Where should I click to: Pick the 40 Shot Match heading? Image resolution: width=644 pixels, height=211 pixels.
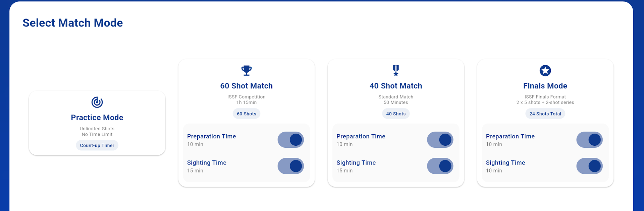(x=396, y=86)
